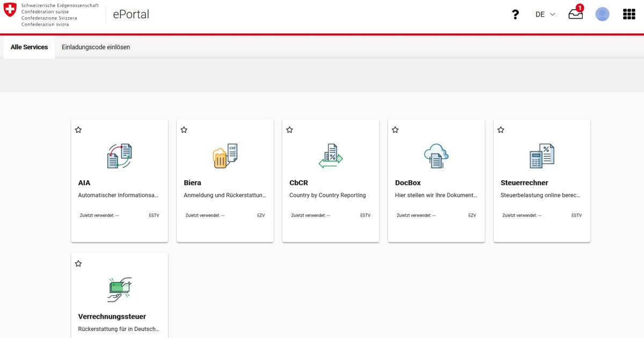Favorite the AIA service star
644x338 pixels.
click(78, 129)
